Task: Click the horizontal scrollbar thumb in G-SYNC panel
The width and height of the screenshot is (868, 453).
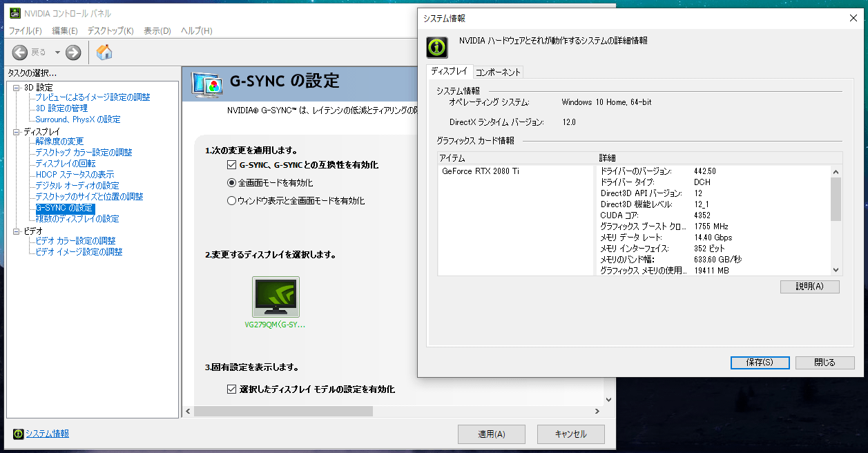Action: [x=283, y=411]
